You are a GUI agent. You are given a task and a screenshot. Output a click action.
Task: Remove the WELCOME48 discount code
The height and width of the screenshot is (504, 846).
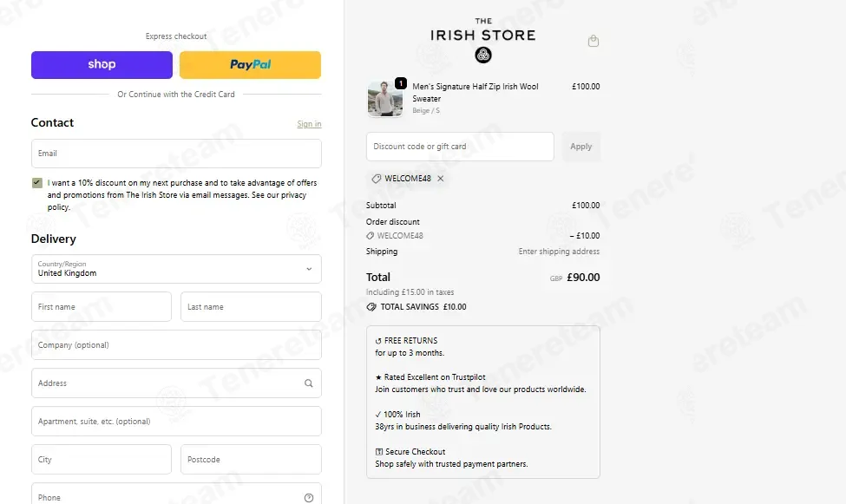point(441,179)
